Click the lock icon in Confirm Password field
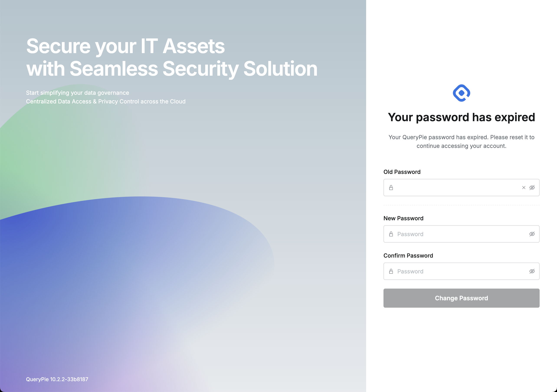 coord(391,271)
